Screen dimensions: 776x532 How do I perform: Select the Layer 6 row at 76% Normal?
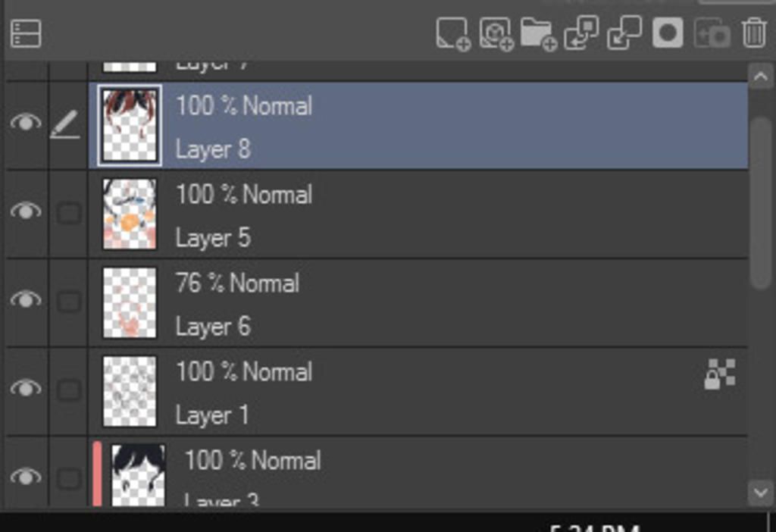coord(418,303)
